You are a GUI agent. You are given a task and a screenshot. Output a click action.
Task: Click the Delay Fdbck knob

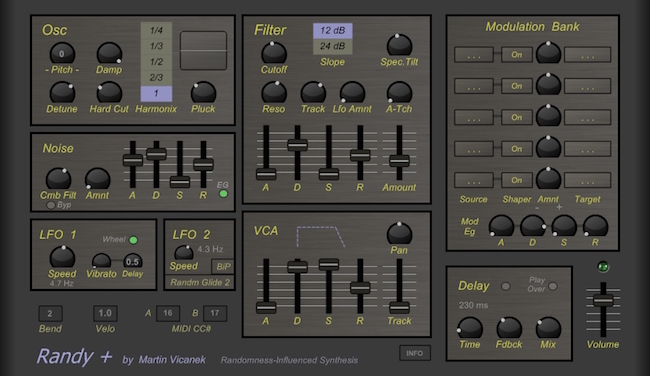point(509,328)
